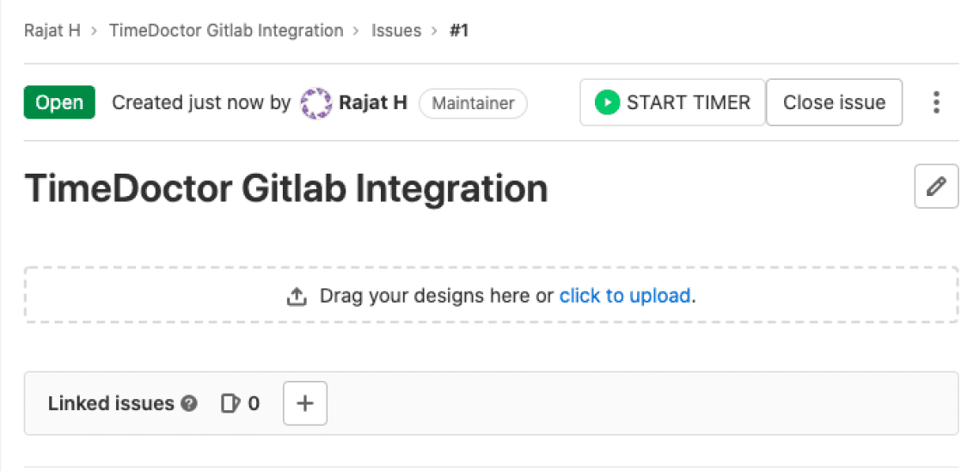Click the Rajat H author name link
Viewport: 980px width, 472px height.
(373, 103)
